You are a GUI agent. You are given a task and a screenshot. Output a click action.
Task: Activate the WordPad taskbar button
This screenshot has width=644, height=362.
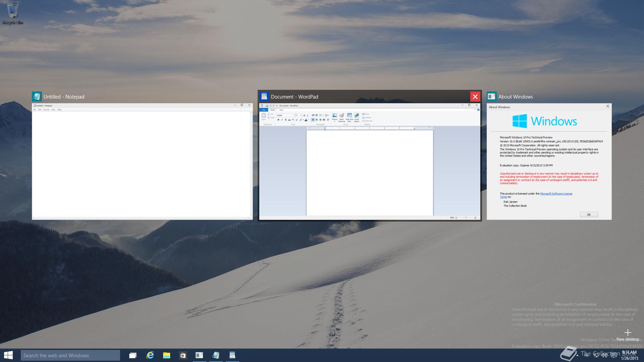tap(232, 355)
